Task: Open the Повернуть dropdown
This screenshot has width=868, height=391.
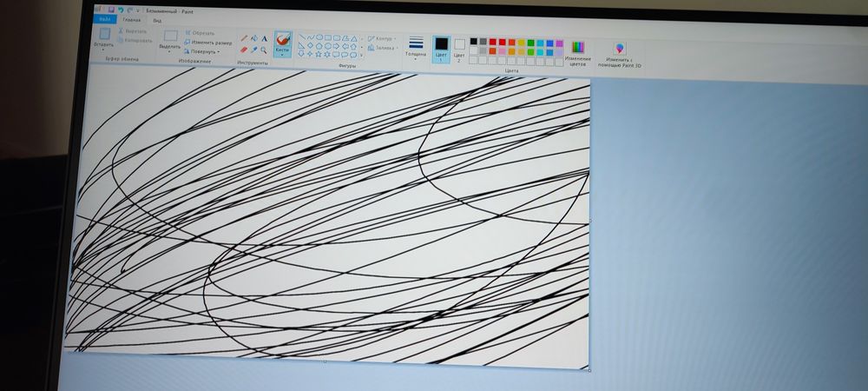Action: click(202, 51)
